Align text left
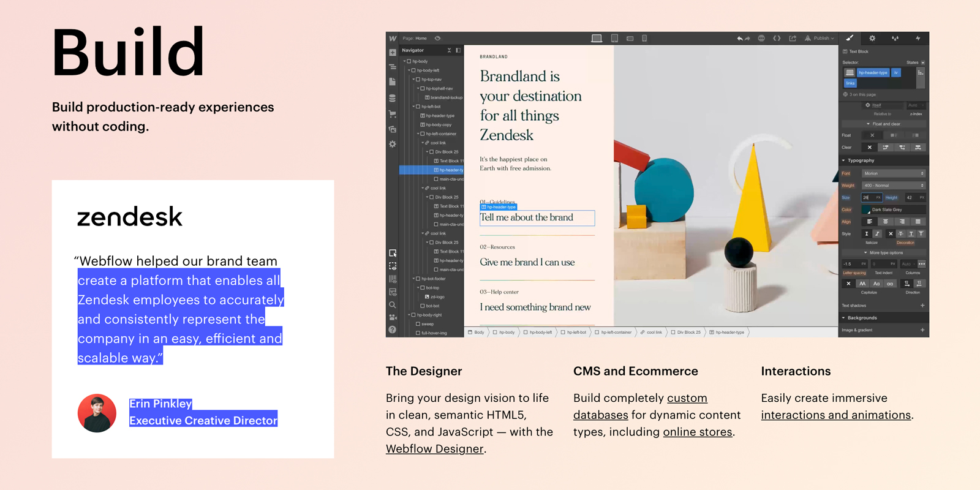 (869, 222)
